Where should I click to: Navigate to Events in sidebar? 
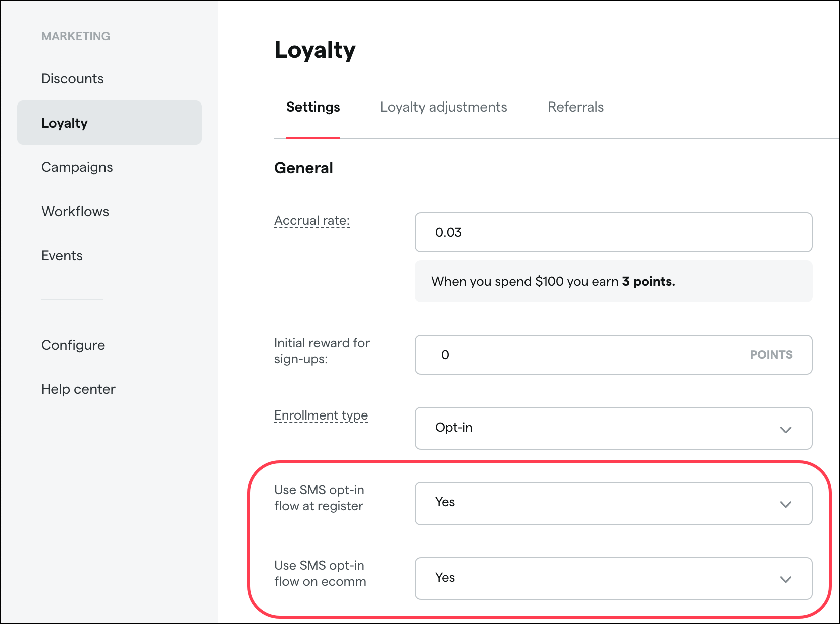pyautogui.click(x=62, y=256)
